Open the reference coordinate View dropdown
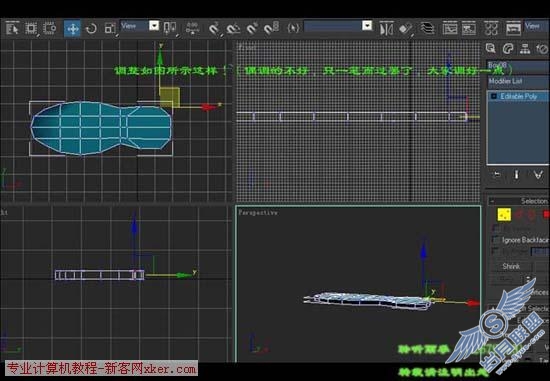The height and width of the screenshot is (381, 550). [140, 26]
